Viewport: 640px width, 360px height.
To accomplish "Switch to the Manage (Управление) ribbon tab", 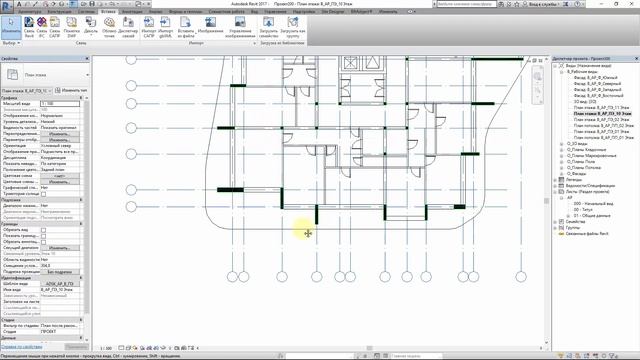I will click(275, 11).
